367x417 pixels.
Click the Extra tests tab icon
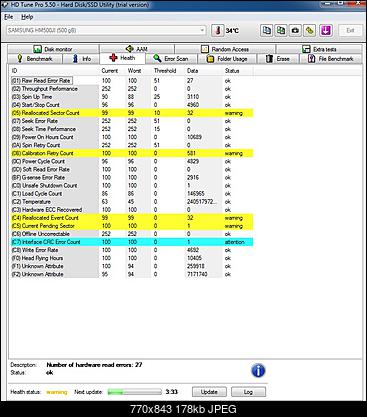click(306, 49)
